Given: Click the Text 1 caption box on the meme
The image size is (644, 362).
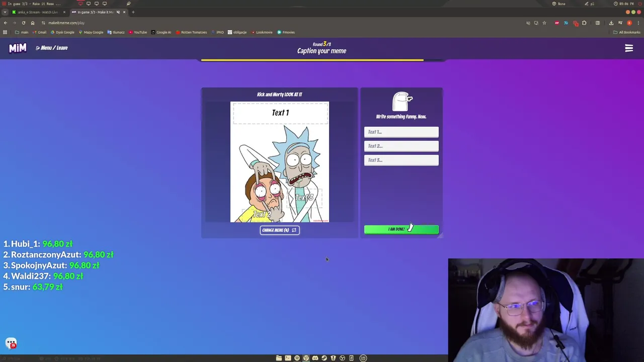Looking at the screenshot, I should [280, 113].
